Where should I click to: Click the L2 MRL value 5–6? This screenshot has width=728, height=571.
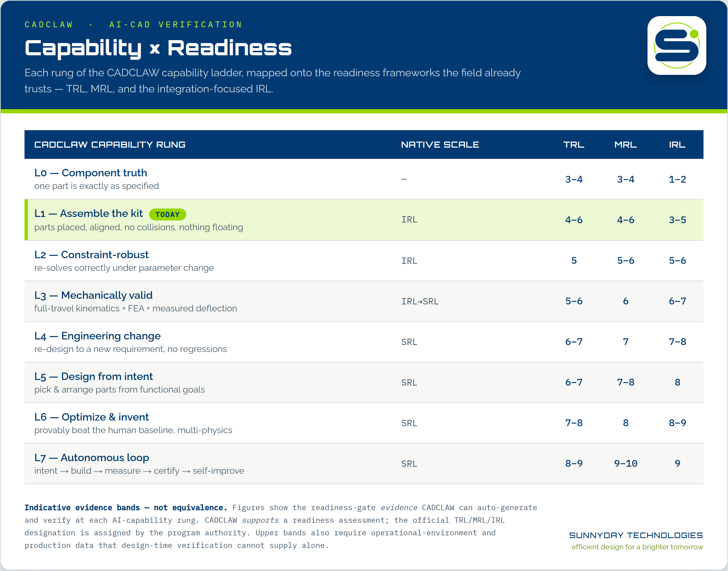pyautogui.click(x=626, y=261)
